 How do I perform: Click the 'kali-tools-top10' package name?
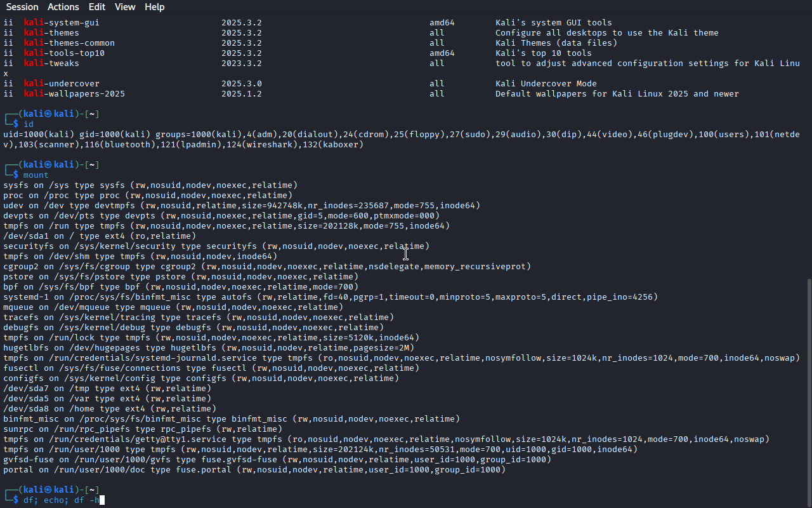pos(64,53)
